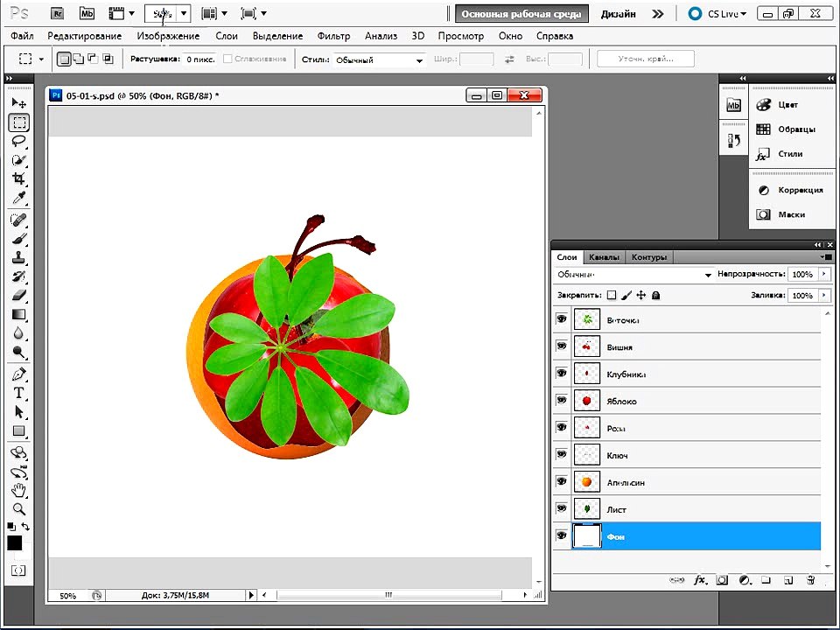Select the Клубника layer thumbnail
Image resolution: width=840 pixels, height=630 pixels.
tap(586, 374)
